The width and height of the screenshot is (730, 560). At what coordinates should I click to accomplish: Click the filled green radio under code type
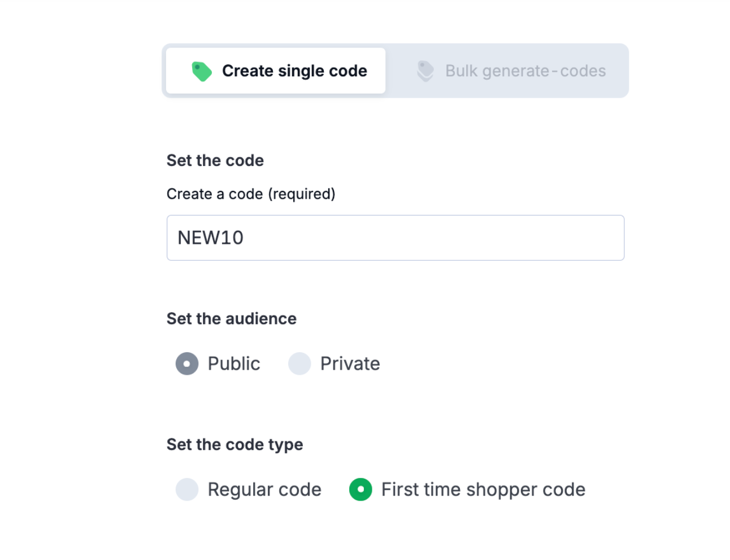coord(360,489)
